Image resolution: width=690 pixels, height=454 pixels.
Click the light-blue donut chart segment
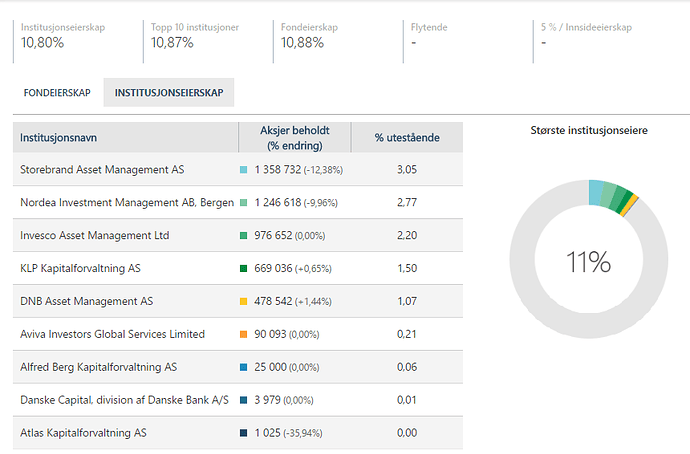(596, 193)
